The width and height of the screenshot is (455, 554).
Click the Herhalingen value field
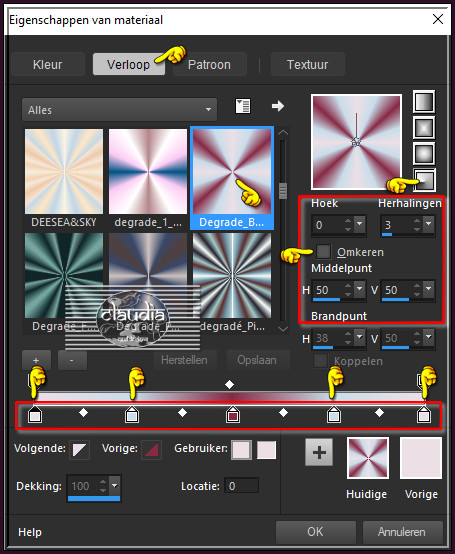397,225
